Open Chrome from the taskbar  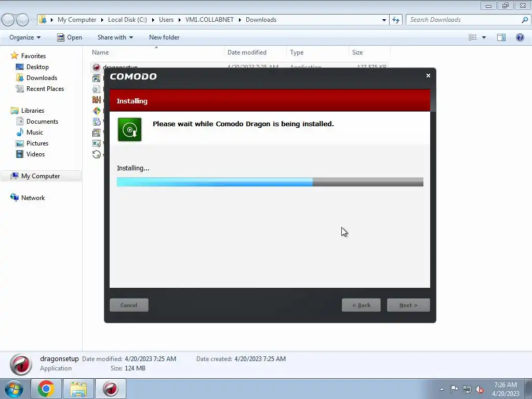pos(46,389)
